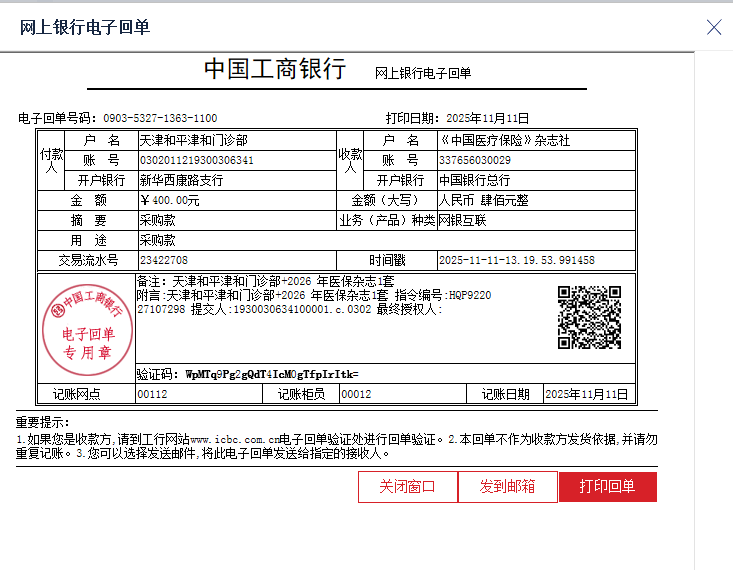Click the amount value ¥400.00元
The image size is (733, 570).
169,200
